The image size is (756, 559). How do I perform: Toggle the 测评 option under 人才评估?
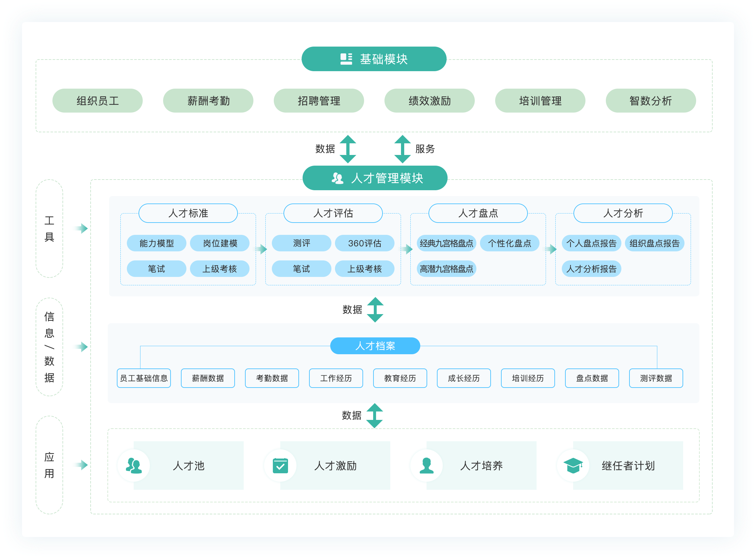[x=301, y=243]
